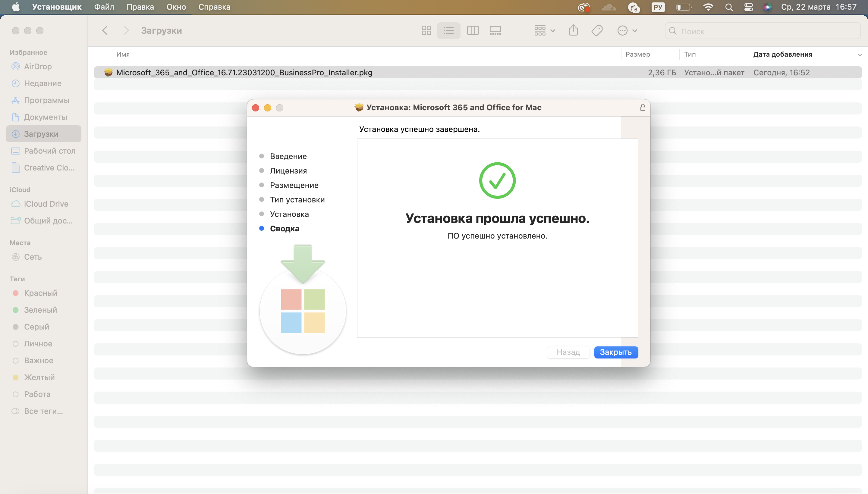Select Введение step in installer sidebar
Image resolution: width=868 pixels, height=494 pixels.
[288, 155]
